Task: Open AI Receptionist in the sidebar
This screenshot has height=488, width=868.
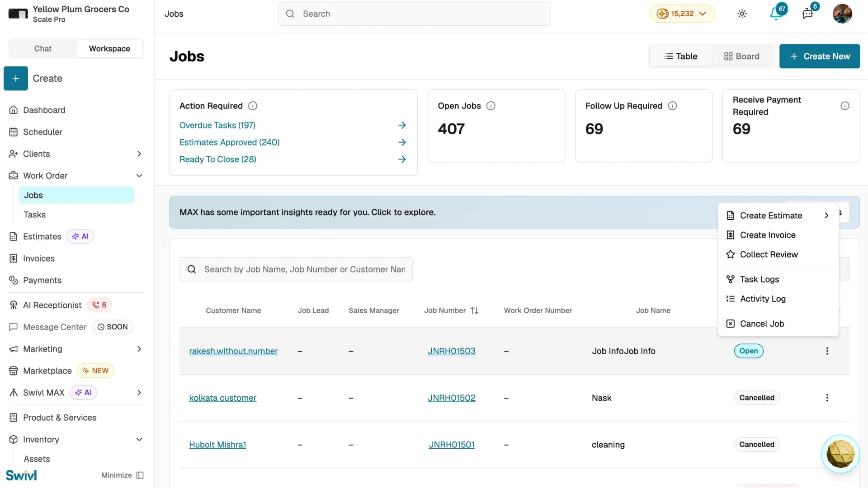Action: coord(52,305)
